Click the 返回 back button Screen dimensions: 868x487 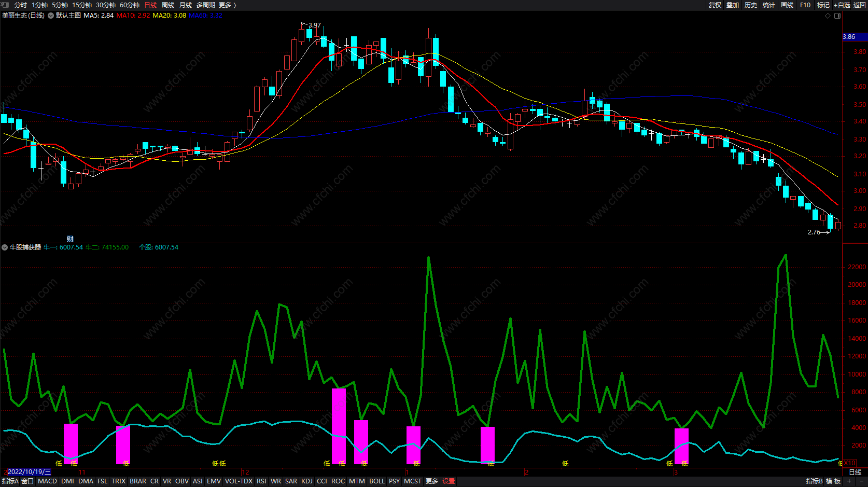(860, 5)
